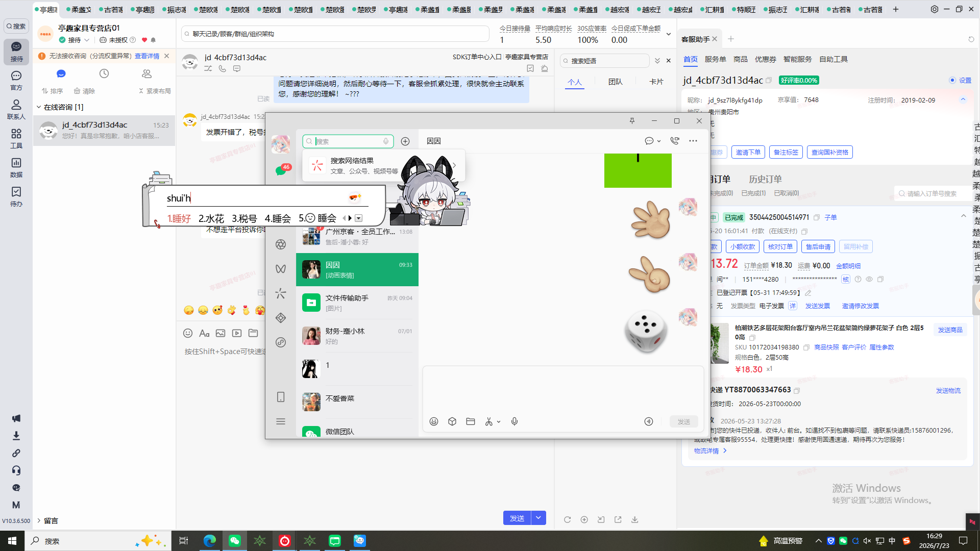Open WeChat chat with 文件传输助手
Image resolution: width=980 pixels, height=551 pixels.
[x=357, y=303]
